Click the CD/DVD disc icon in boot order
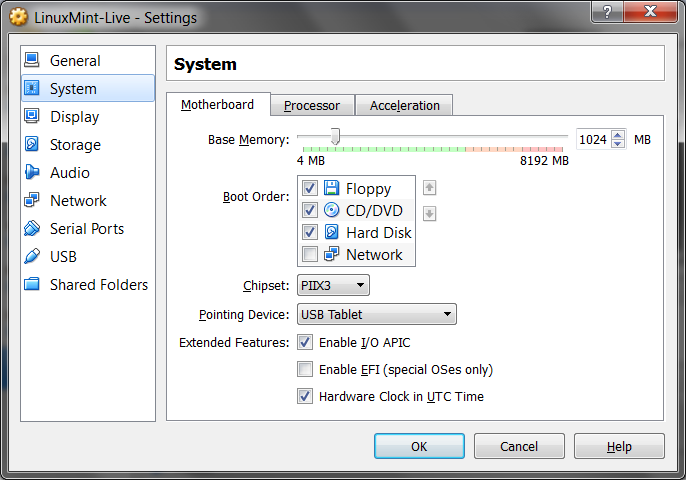 click(x=332, y=210)
